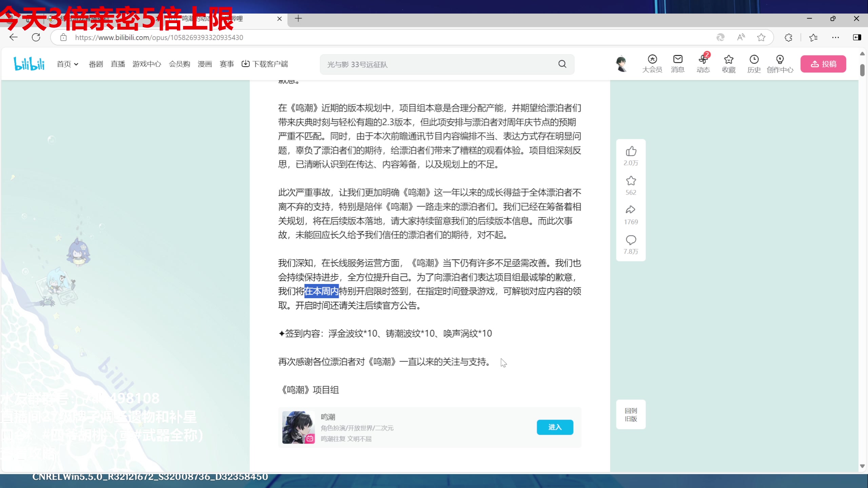Open browser settings three-dots menu

coord(835,37)
